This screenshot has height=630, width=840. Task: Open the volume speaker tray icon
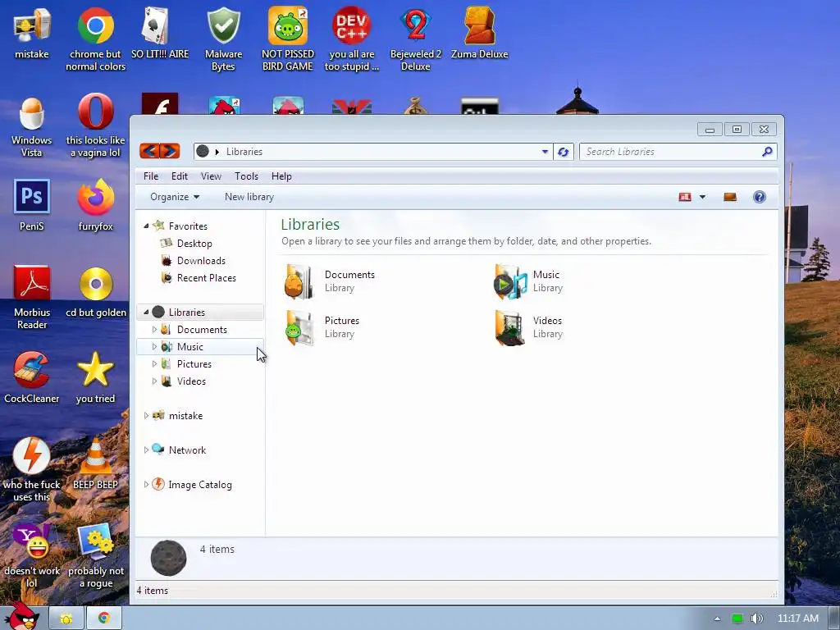(x=757, y=619)
